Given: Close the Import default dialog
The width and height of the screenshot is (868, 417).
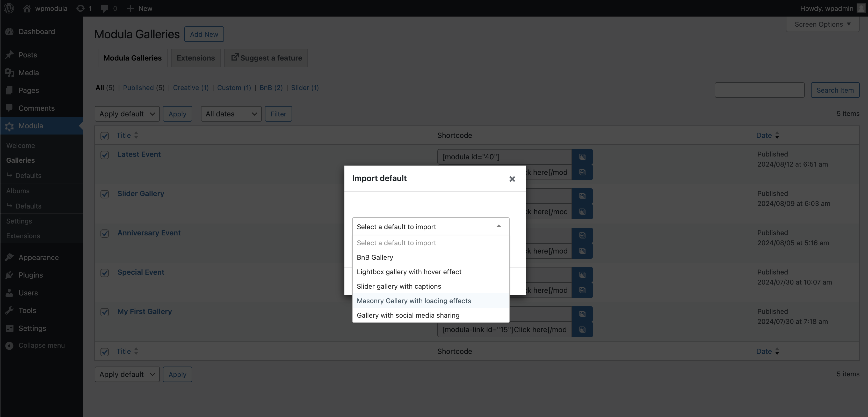Looking at the screenshot, I should (512, 179).
